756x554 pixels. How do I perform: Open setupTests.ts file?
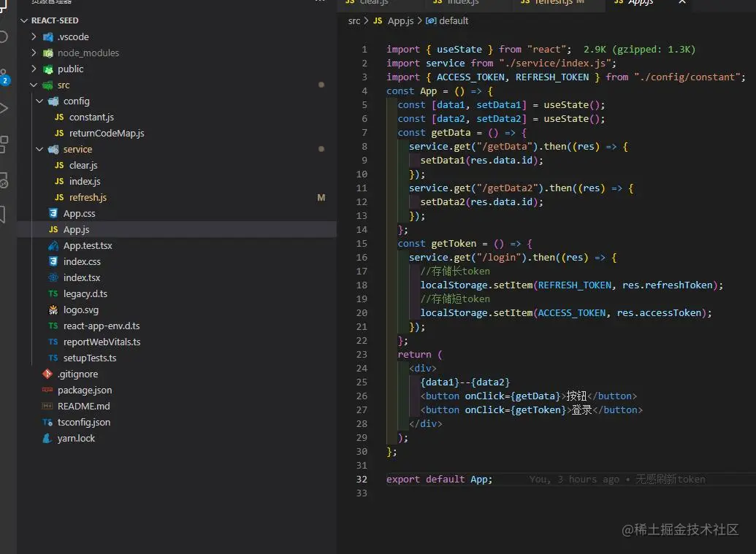point(90,358)
